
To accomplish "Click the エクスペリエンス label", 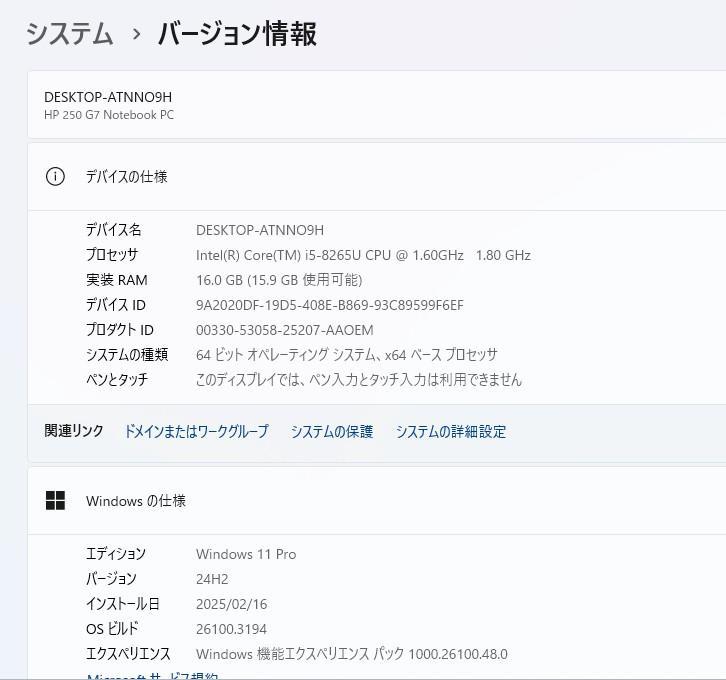I will coord(128,654).
